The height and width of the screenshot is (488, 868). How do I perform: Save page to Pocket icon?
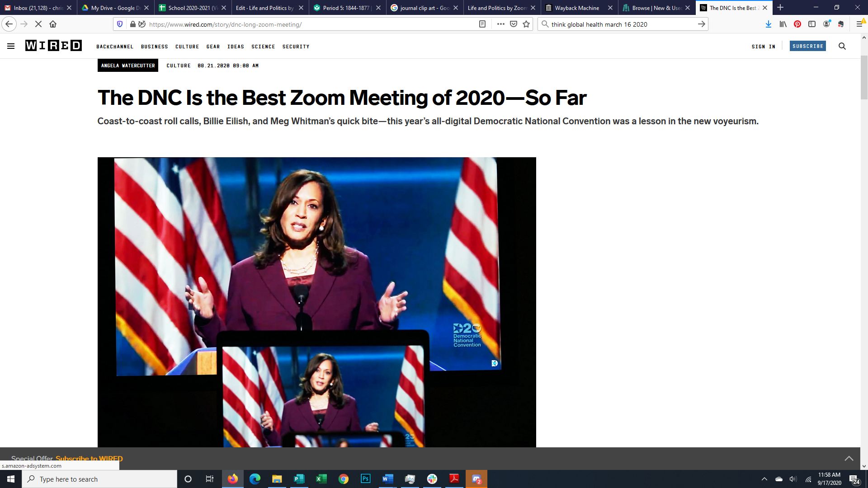click(x=514, y=24)
